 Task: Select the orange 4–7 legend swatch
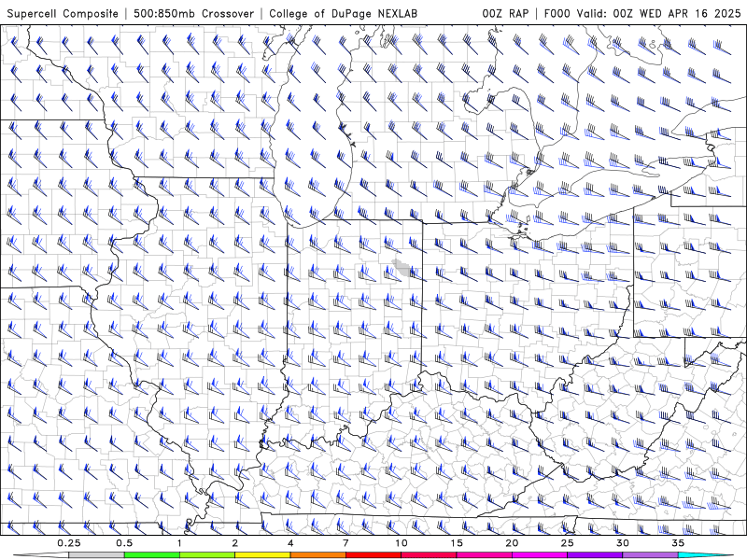(318, 555)
